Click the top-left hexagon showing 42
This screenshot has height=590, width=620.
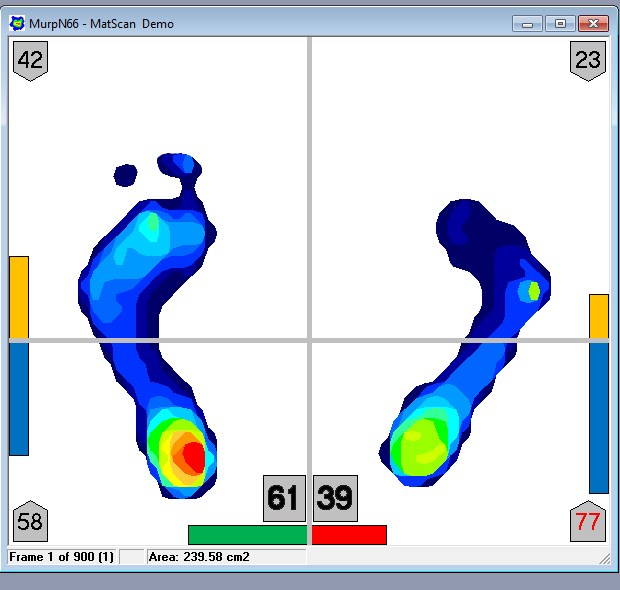pos(30,61)
